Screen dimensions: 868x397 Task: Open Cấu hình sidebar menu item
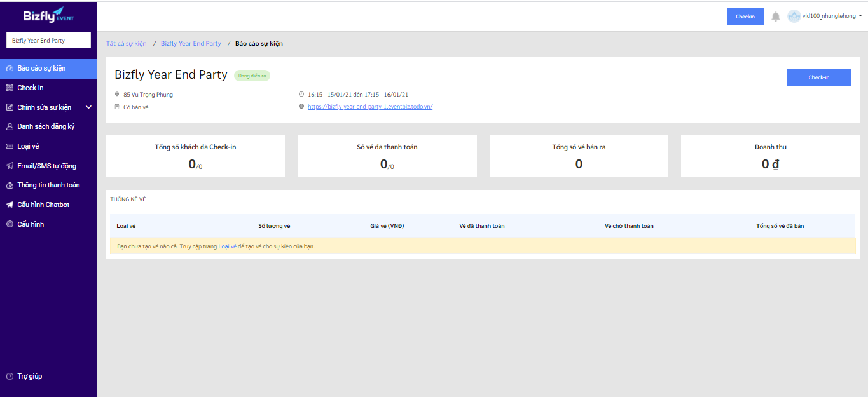(48, 224)
